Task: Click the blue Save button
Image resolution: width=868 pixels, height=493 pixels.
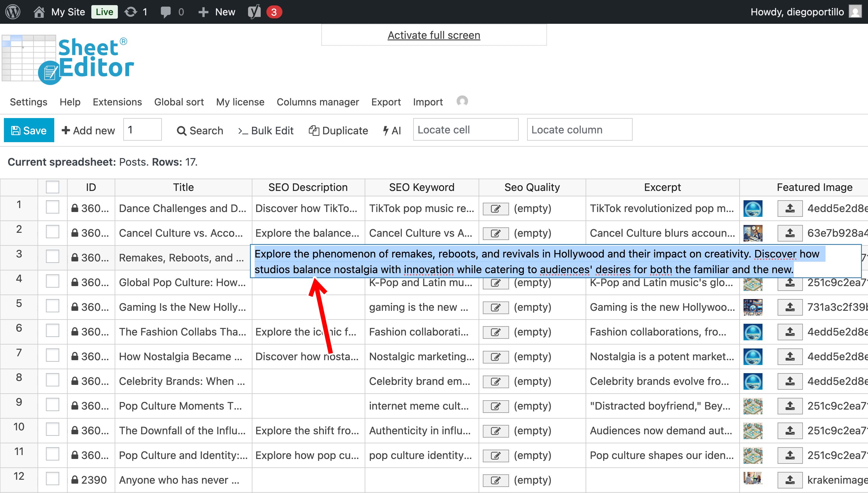Action: [29, 130]
